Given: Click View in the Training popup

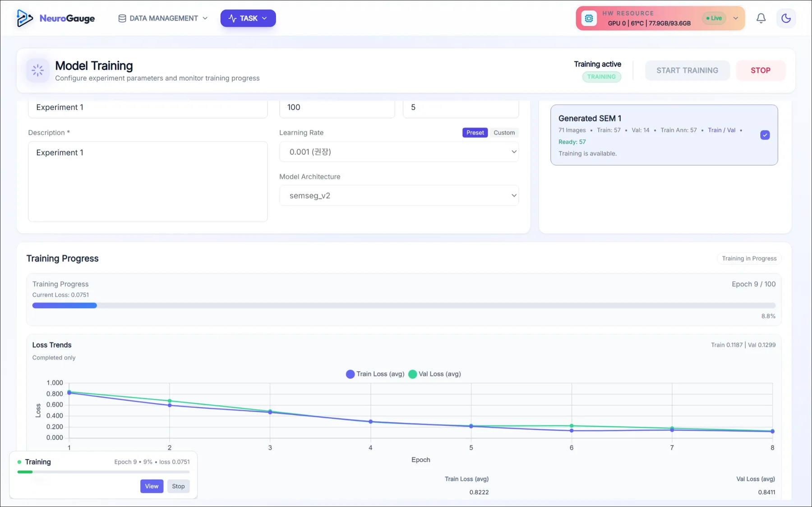Looking at the screenshot, I should 152,486.
